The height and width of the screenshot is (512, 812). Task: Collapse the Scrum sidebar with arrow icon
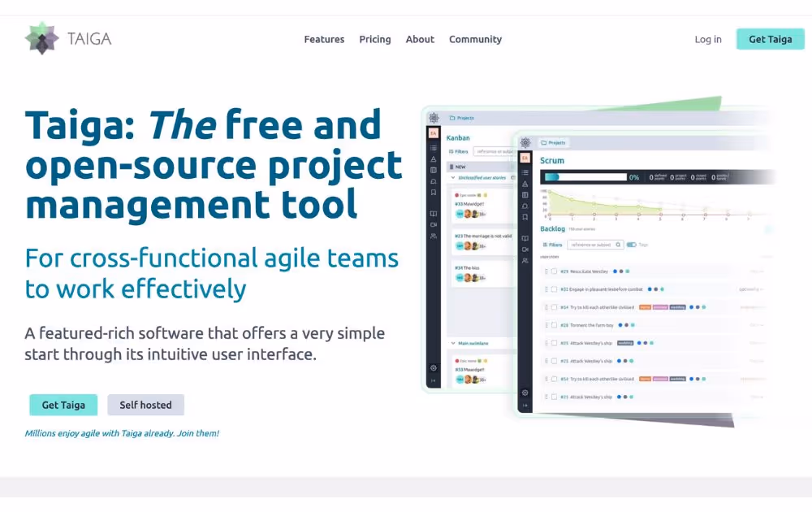(525, 406)
